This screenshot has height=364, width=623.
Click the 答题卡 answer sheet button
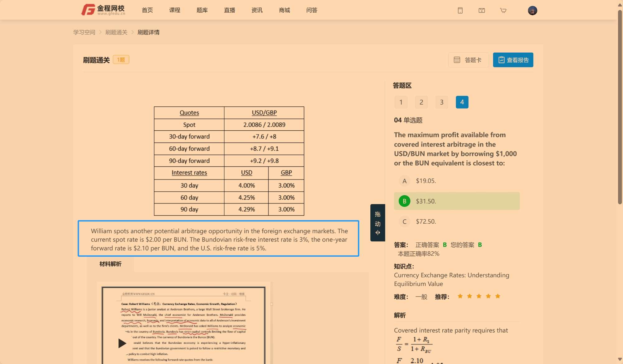pos(468,60)
